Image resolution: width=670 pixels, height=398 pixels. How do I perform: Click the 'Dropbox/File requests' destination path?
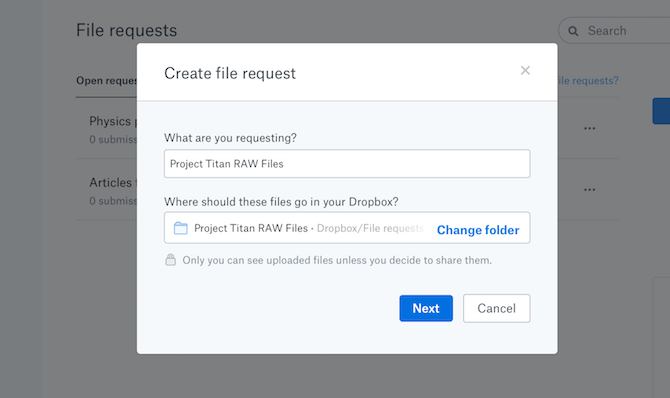point(370,228)
